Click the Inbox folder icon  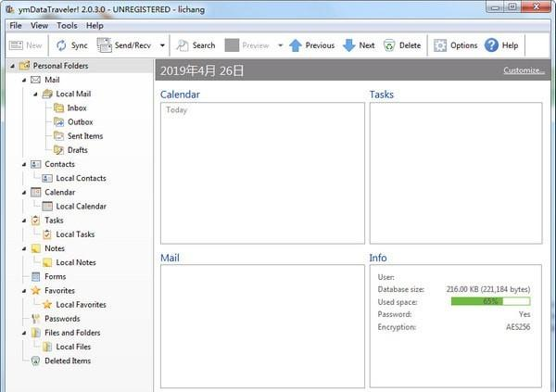pos(58,107)
